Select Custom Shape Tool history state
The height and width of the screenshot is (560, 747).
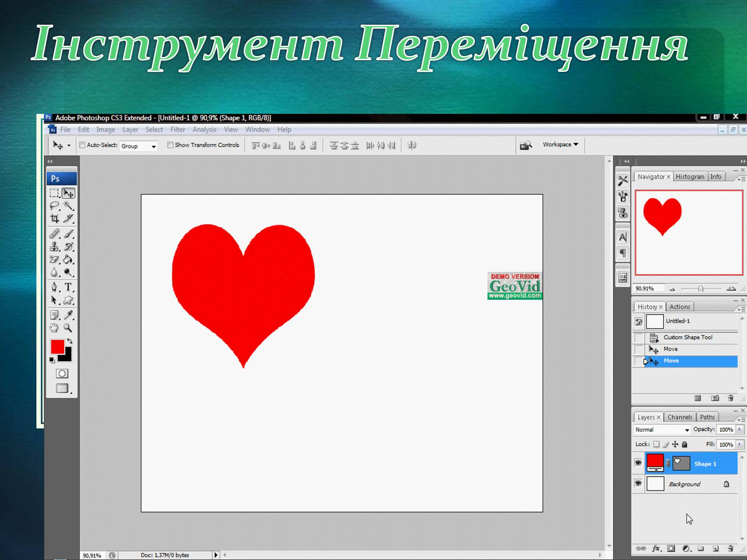(x=688, y=337)
